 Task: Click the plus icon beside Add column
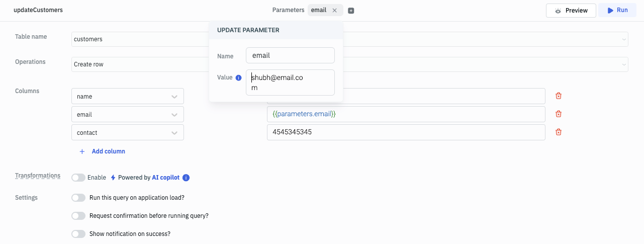[82, 151]
